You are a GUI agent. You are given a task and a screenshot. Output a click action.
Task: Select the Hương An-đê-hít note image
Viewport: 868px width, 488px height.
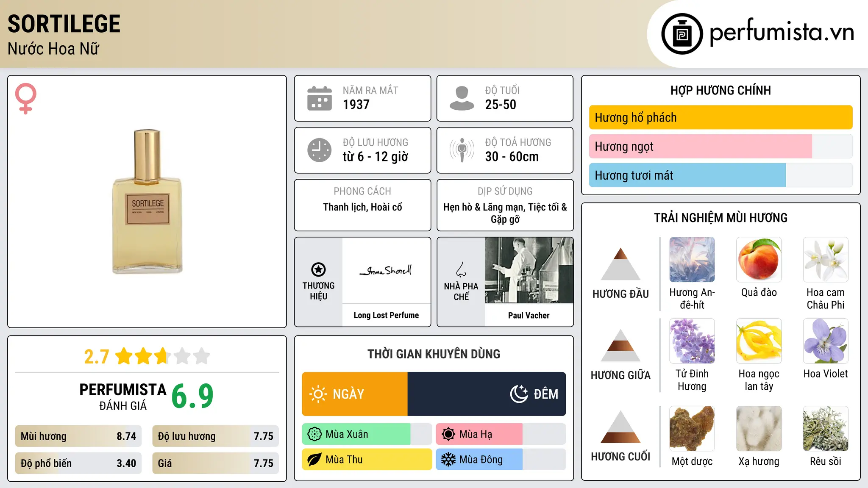pos(692,260)
